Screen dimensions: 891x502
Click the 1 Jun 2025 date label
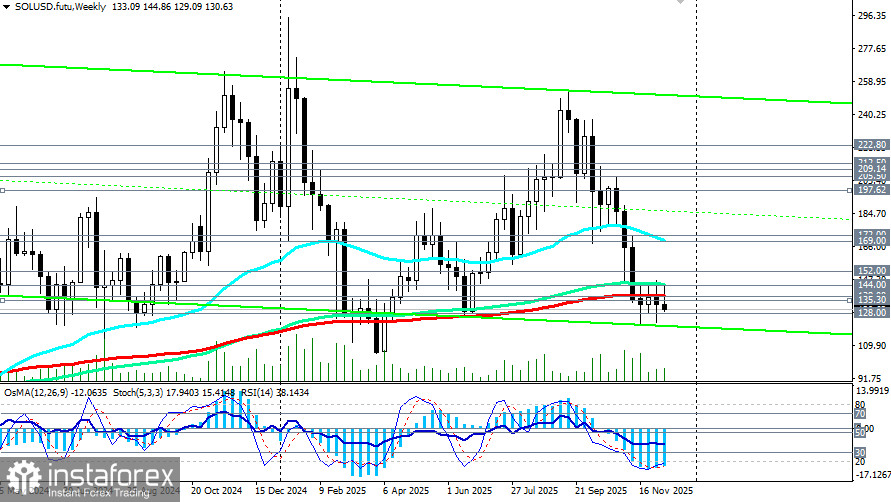pos(469,491)
